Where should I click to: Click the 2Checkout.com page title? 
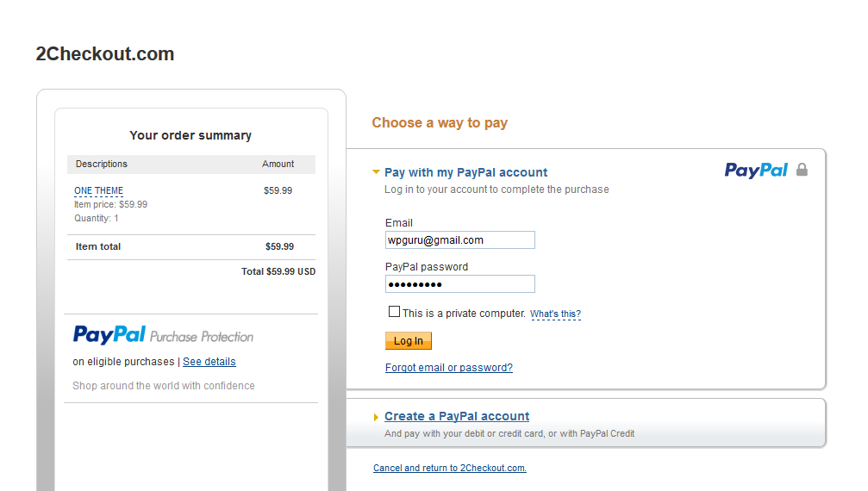(105, 53)
